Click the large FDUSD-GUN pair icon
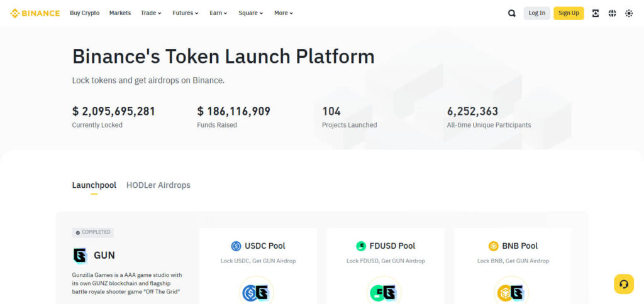The image size is (644, 304). pyautogui.click(x=384, y=292)
